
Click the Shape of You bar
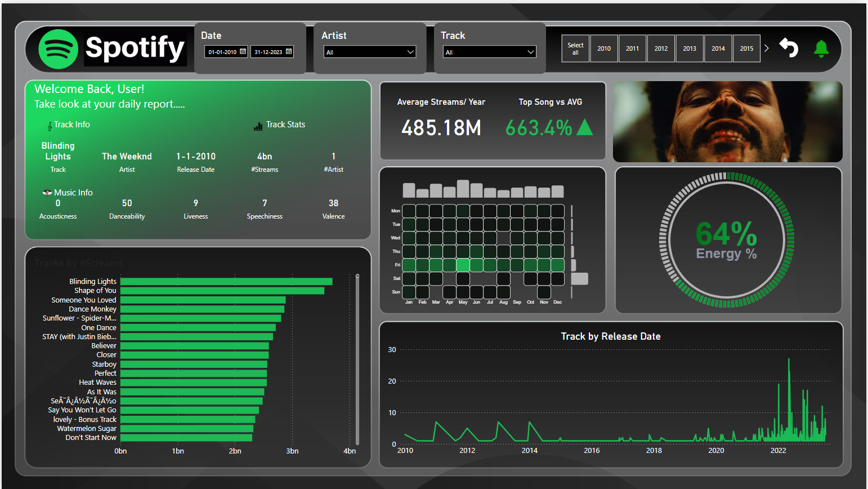tap(222, 291)
